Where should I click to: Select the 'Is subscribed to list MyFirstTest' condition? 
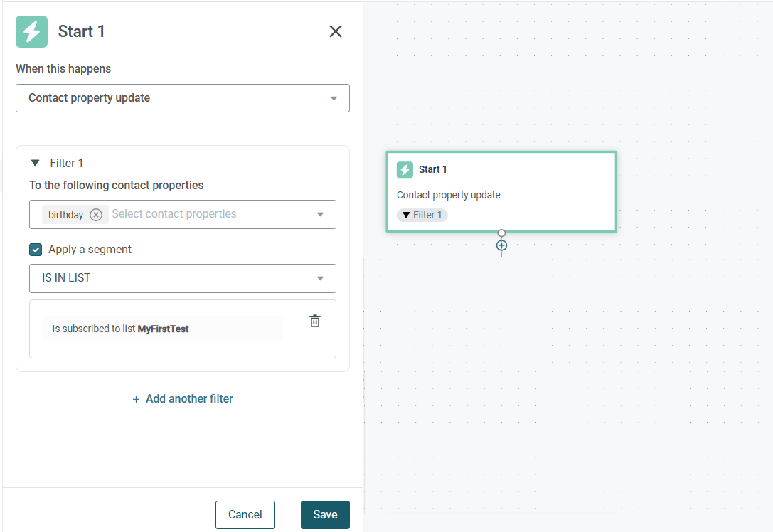[163, 329]
